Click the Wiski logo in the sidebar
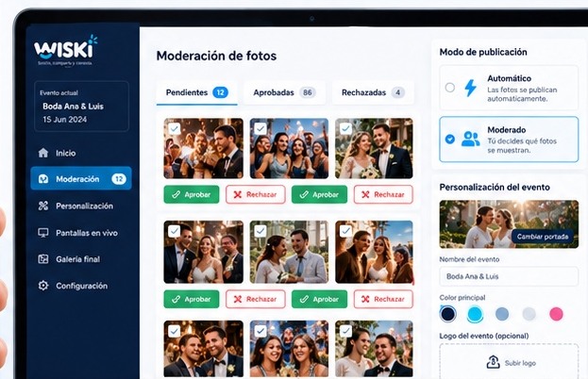588x379 pixels. coord(65,50)
